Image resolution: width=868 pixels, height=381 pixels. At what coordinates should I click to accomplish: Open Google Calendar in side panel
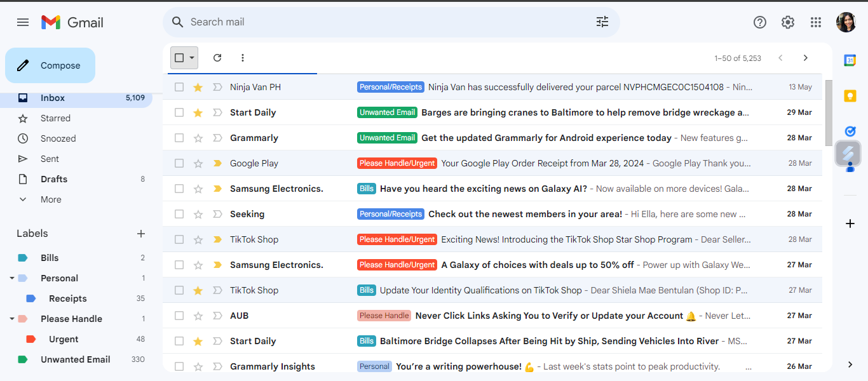click(x=850, y=60)
